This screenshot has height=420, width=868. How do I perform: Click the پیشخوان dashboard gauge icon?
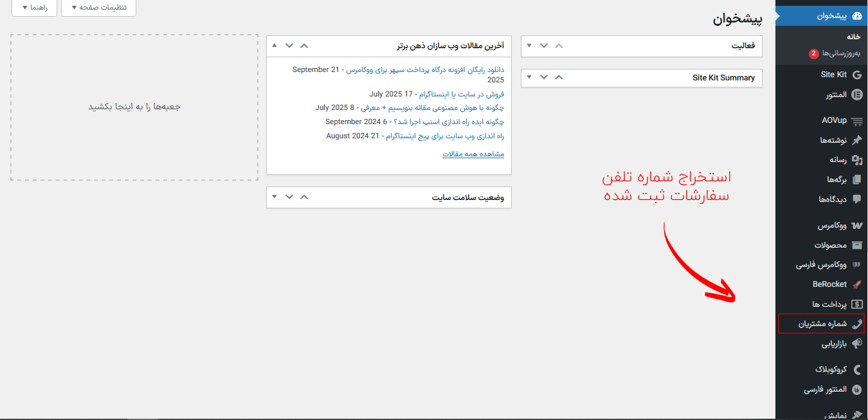(856, 16)
